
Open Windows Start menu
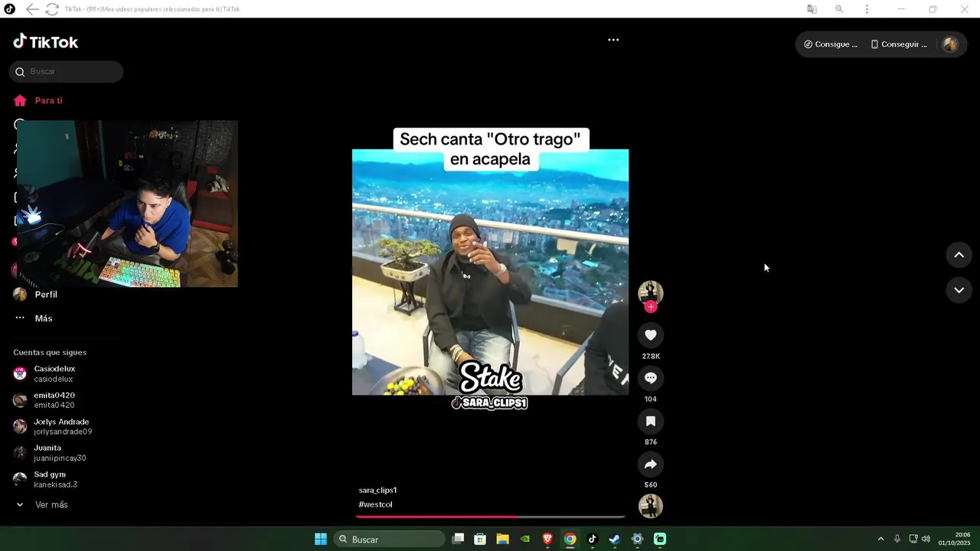pyautogui.click(x=321, y=540)
